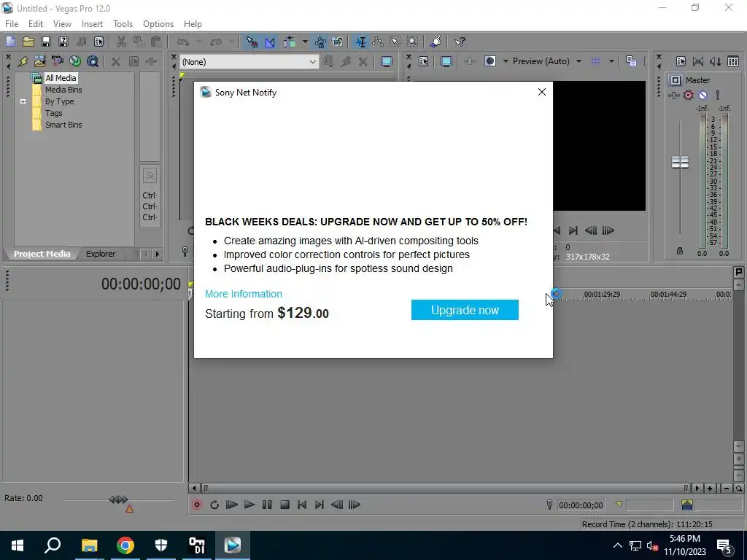This screenshot has height=560, width=747.
Task: Select the Envelope Edit tool
Action: click(x=379, y=42)
